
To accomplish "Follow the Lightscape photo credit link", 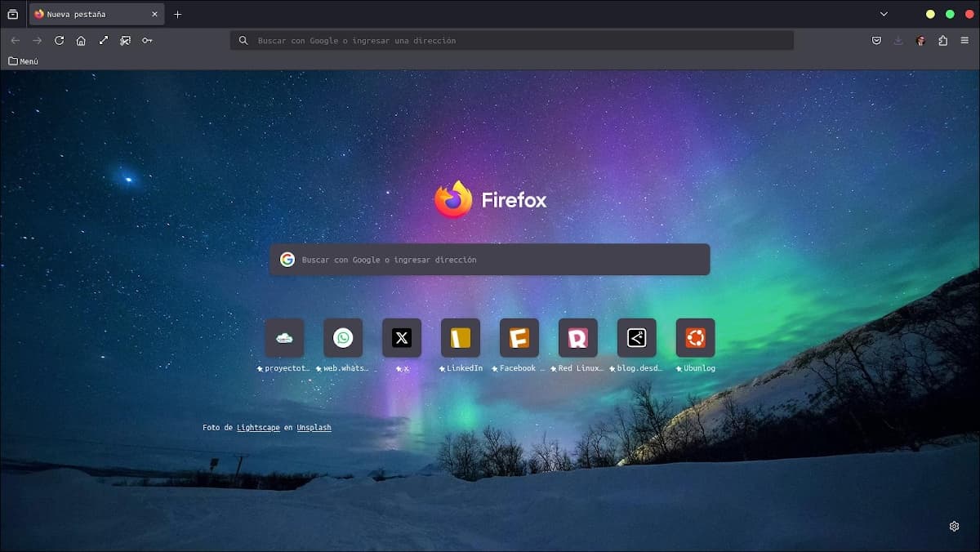I will [x=258, y=427].
